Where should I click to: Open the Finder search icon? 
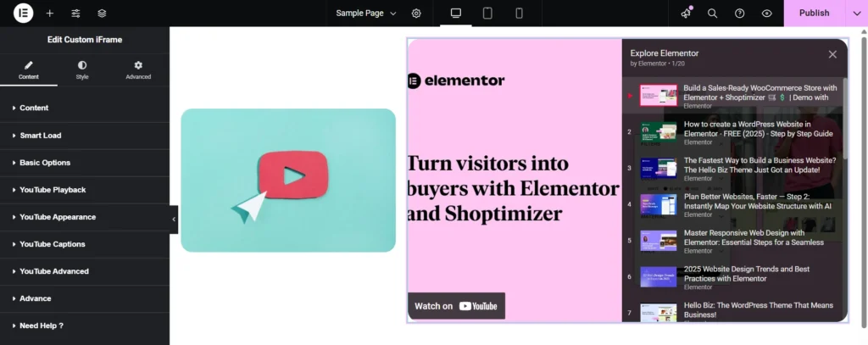[712, 14]
